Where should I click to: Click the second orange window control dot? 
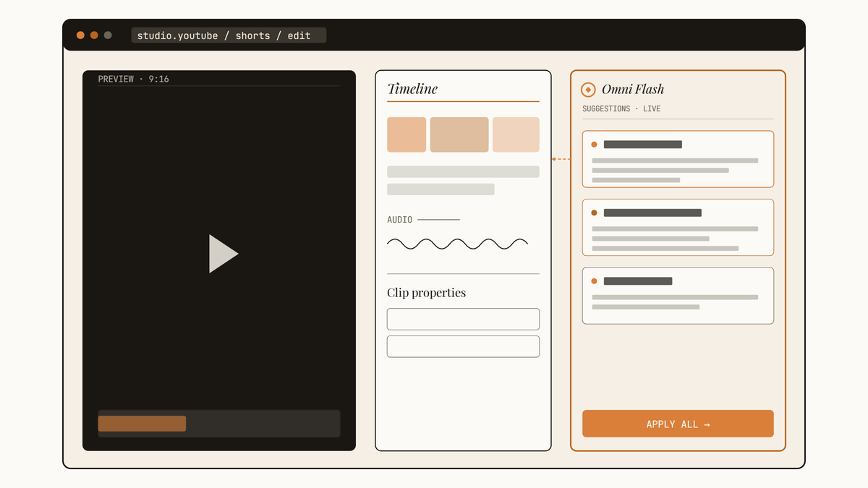coord(94,35)
